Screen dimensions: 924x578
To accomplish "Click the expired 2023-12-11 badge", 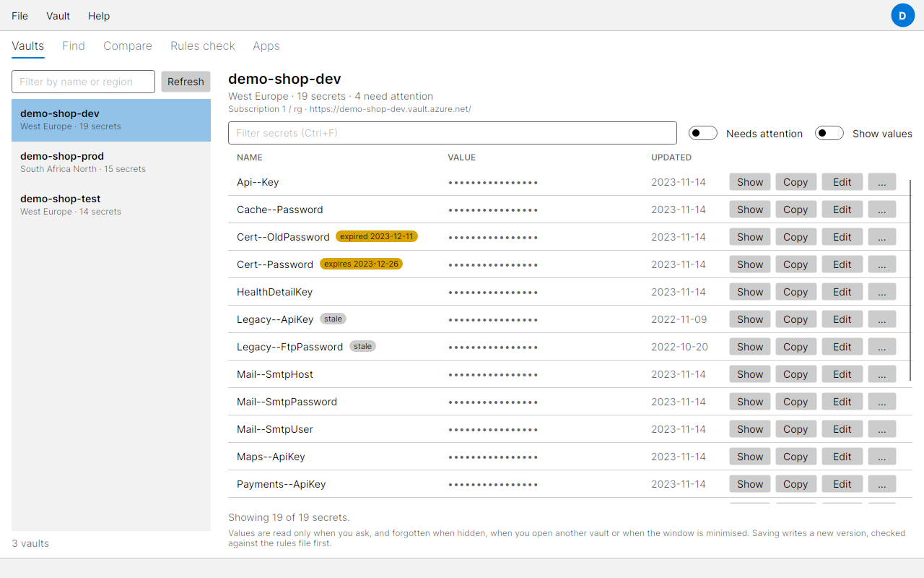I will click(x=377, y=236).
